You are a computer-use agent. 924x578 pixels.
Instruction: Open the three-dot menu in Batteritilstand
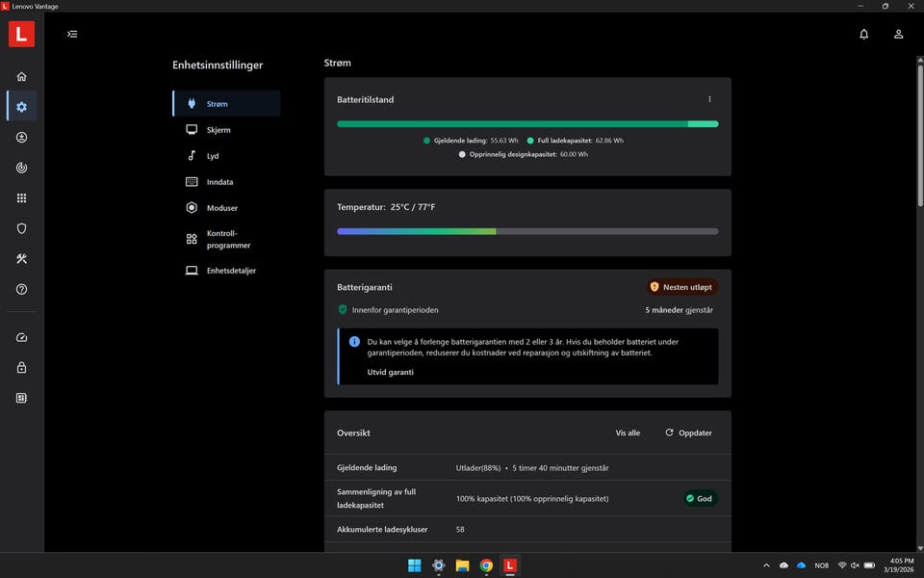click(709, 99)
